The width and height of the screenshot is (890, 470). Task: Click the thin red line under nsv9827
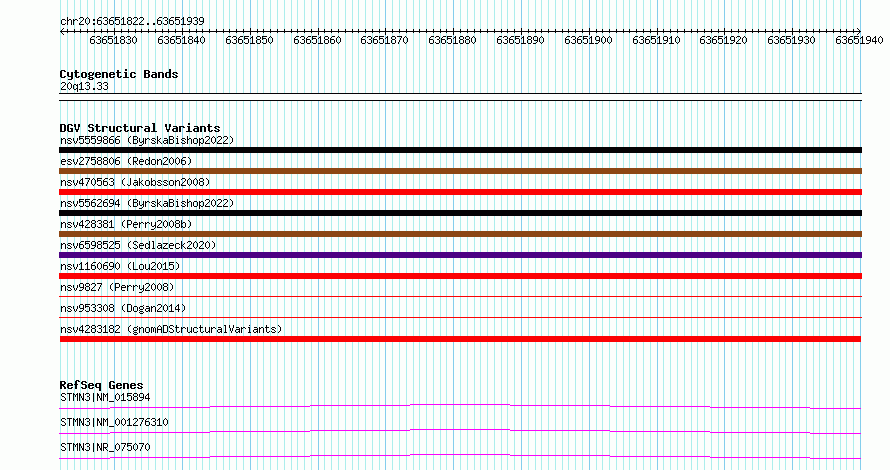tap(460, 296)
